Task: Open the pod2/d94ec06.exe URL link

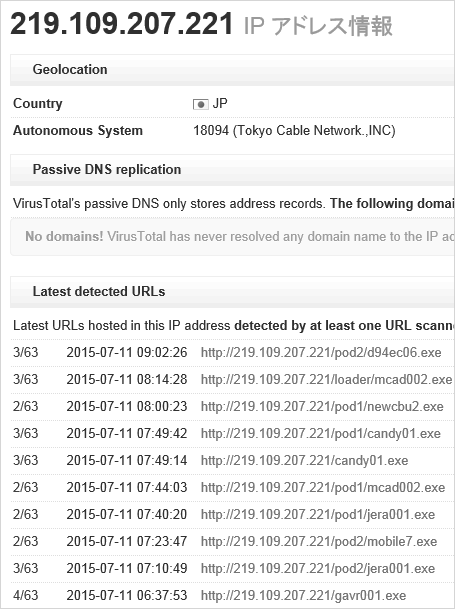Action: point(321,352)
